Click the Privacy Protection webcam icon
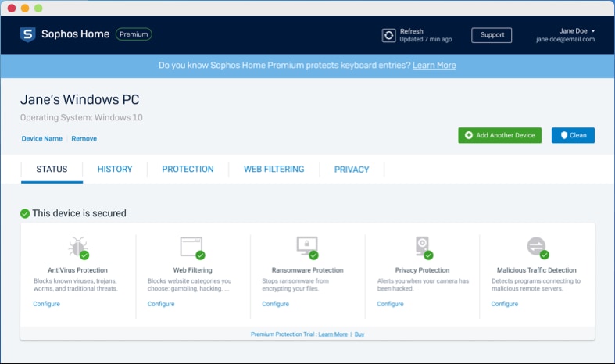Screen dimensions: 615x364 point(424,248)
